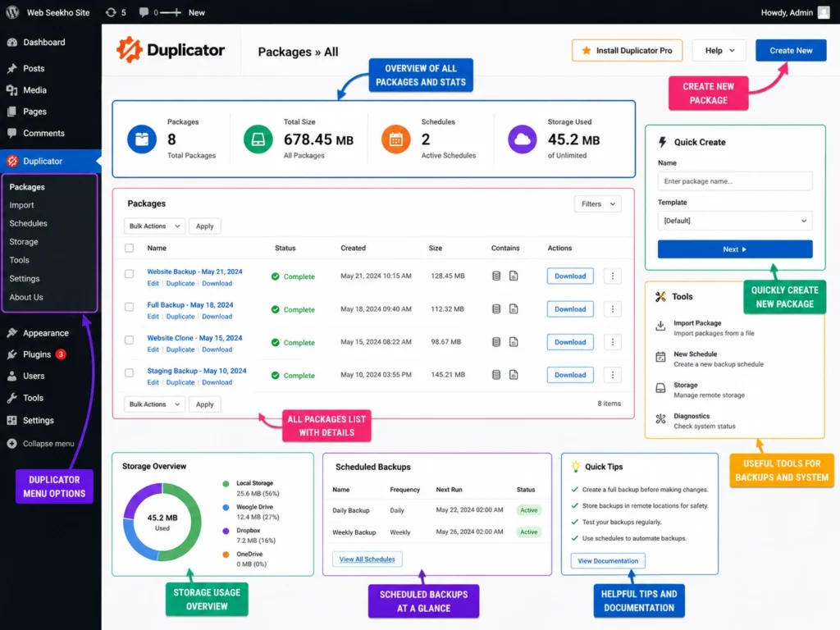
Task: Toggle the select-all checkbox in table header
Action: coord(129,248)
